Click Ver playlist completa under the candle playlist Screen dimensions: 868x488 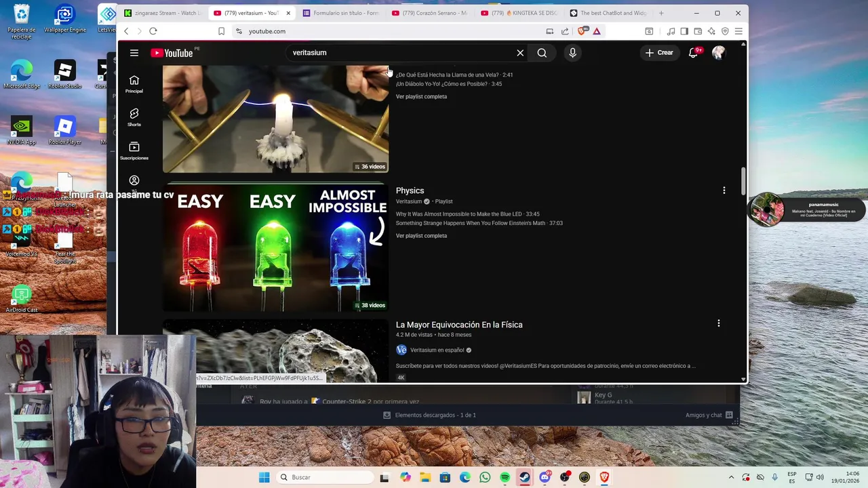421,97
